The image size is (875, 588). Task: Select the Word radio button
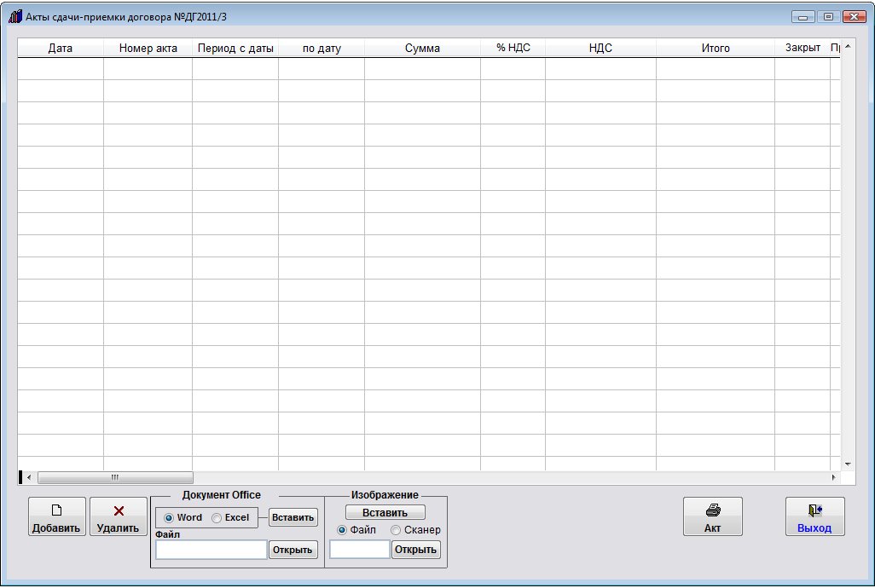coord(169,518)
